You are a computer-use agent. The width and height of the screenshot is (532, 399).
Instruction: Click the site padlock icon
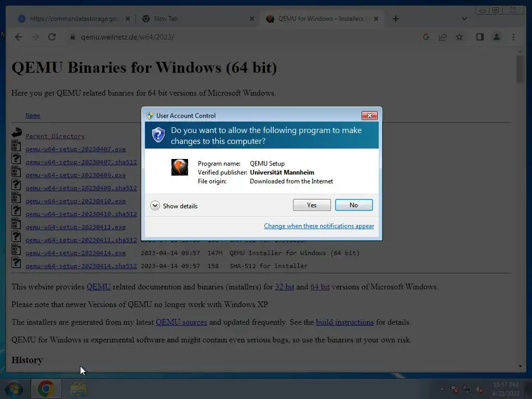point(72,37)
